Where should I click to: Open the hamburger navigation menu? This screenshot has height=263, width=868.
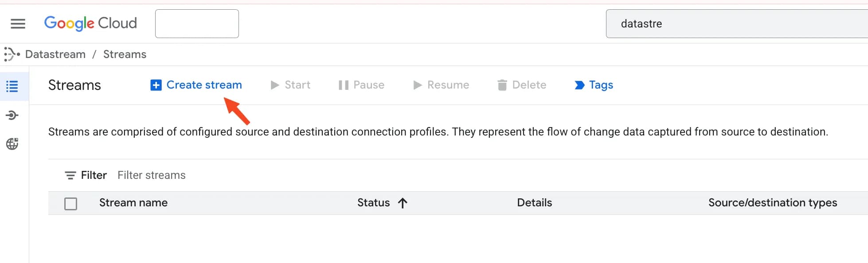[x=18, y=23]
